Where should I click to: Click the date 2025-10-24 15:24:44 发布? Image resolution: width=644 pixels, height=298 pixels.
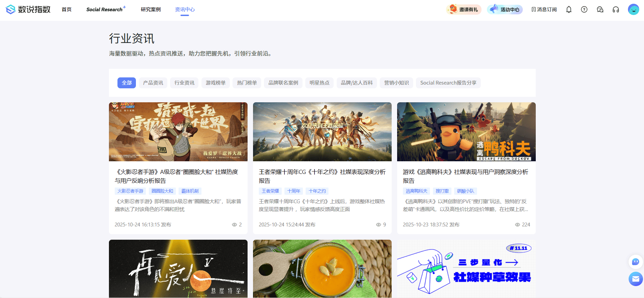(287, 225)
